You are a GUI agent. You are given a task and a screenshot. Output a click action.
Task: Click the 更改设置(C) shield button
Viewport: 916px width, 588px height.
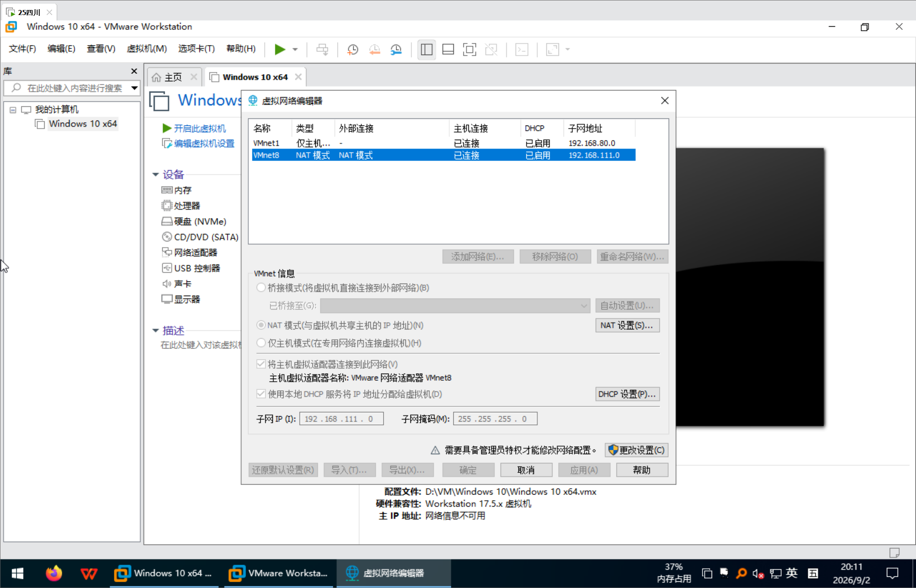point(637,450)
